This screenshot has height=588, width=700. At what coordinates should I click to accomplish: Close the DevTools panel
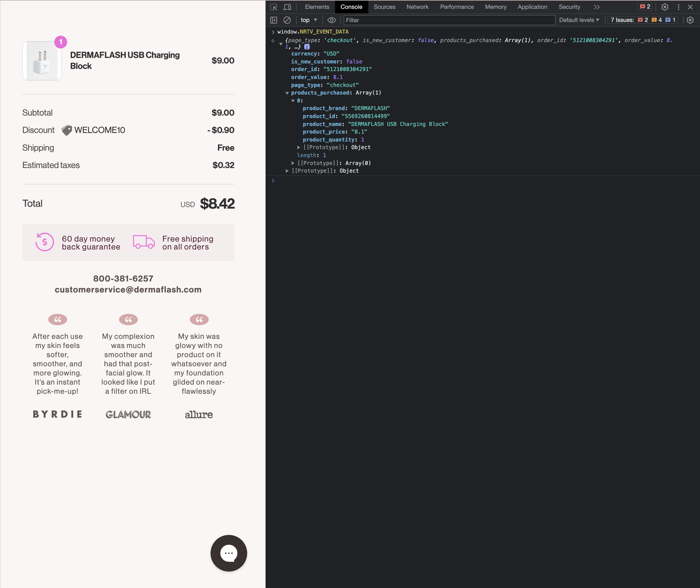click(690, 7)
